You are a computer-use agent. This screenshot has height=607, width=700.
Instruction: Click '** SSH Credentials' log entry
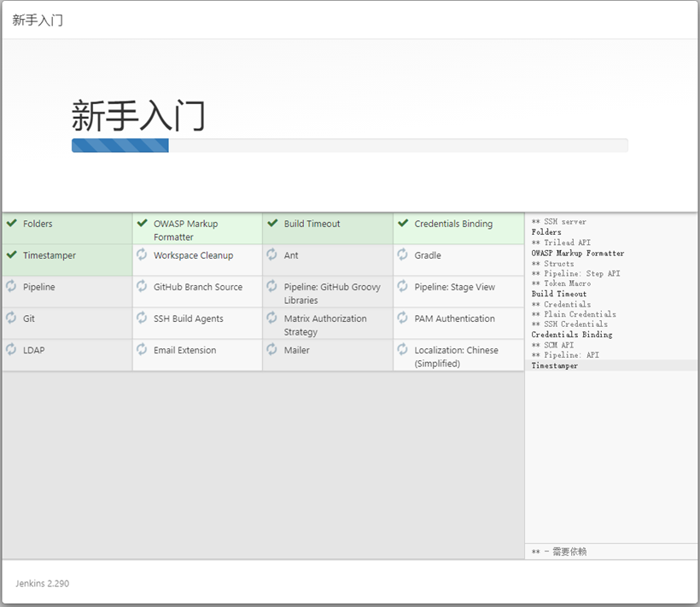[x=569, y=324]
